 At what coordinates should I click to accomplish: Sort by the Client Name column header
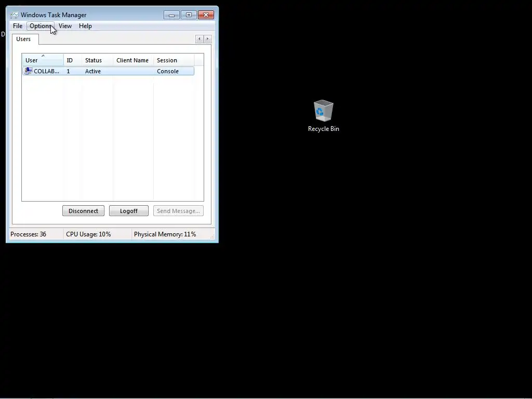pyautogui.click(x=133, y=60)
